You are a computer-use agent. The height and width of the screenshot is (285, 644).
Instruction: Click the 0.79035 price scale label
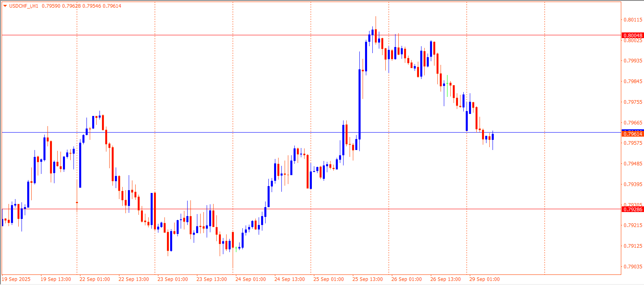coord(633,267)
